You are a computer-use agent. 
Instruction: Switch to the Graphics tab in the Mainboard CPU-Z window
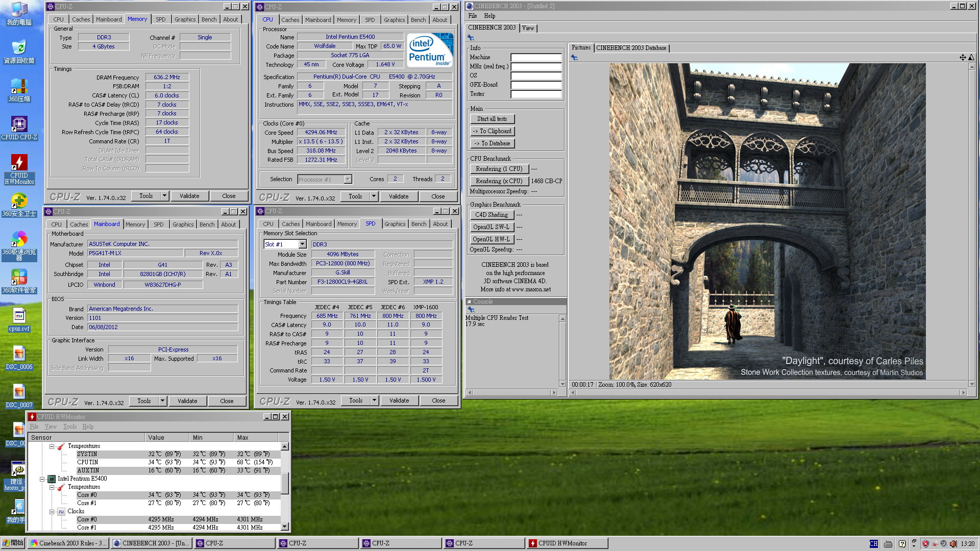pyautogui.click(x=183, y=224)
